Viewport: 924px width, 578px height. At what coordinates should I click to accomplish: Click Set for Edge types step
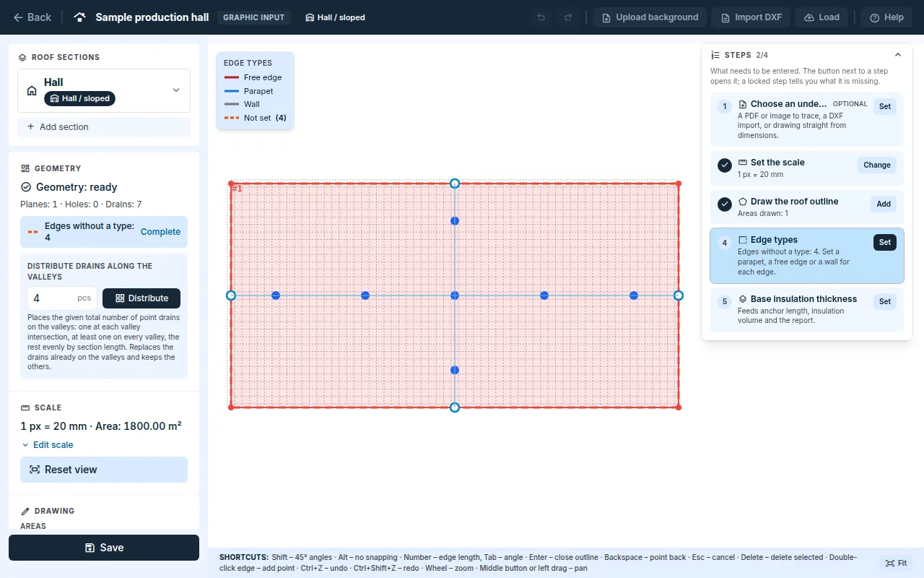[x=885, y=242]
